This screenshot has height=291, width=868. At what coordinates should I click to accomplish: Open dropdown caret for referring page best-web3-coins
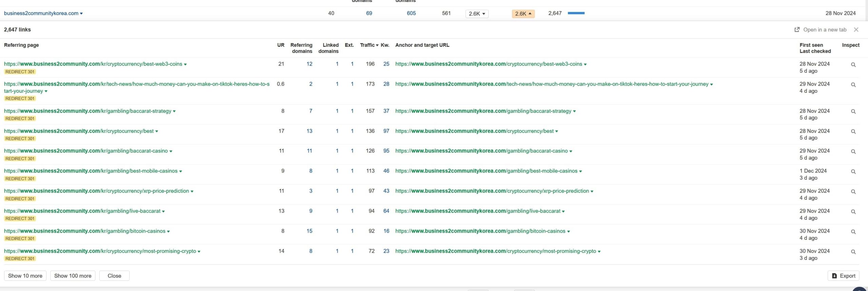coord(185,64)
